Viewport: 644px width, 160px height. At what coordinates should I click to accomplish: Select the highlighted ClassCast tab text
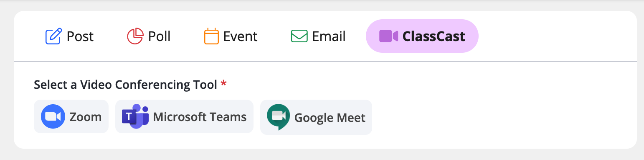pos(434,36)
